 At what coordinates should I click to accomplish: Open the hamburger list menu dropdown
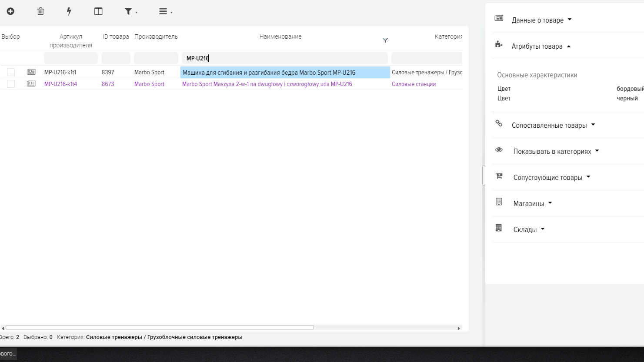pos(165,12)
